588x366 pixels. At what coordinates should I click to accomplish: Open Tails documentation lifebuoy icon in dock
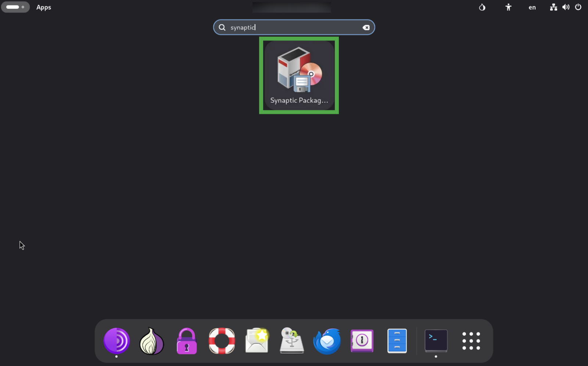pyautogui.click(x=222, y=341)
